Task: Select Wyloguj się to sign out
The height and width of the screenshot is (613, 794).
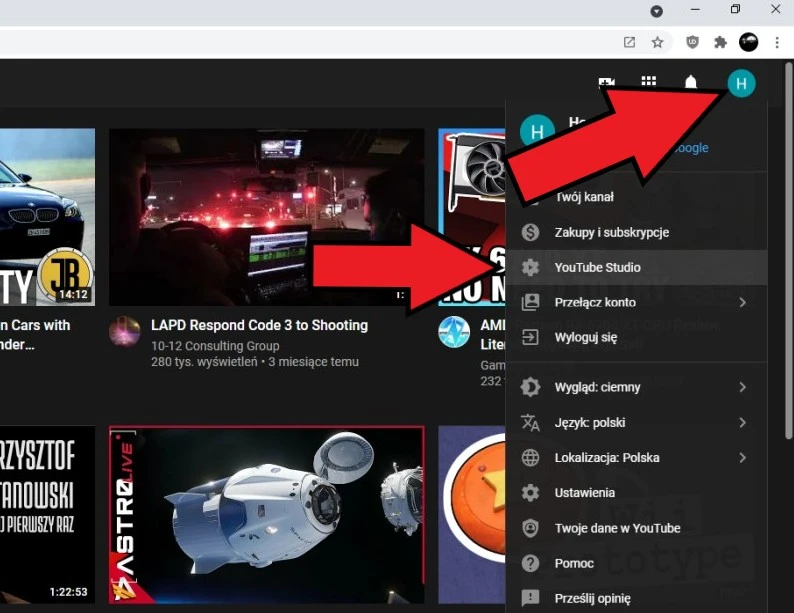Action: coord(636,337)
